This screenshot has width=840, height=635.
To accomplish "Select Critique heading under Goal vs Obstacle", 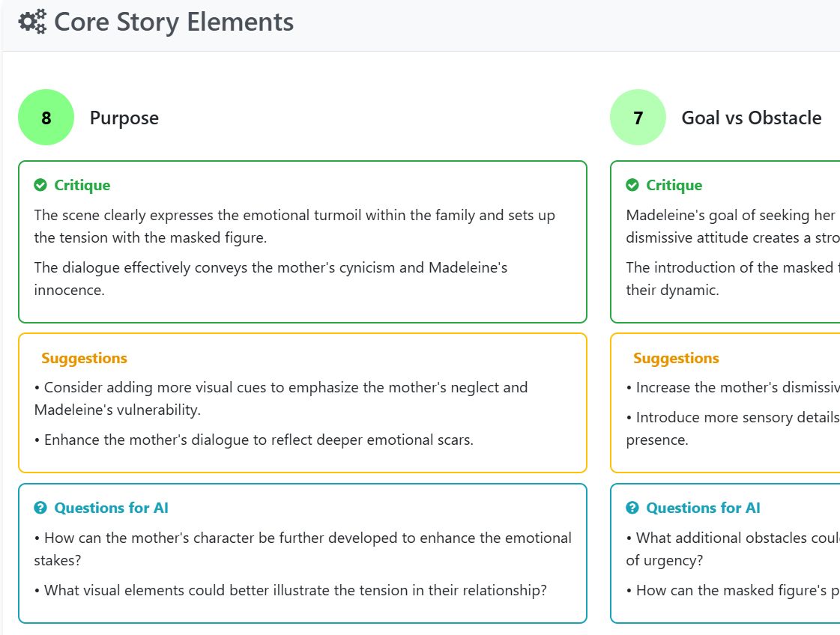I will (x=674, y=185).
